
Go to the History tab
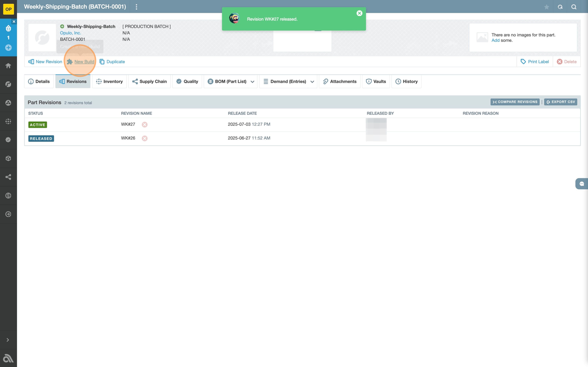click(x=406, y=81)
